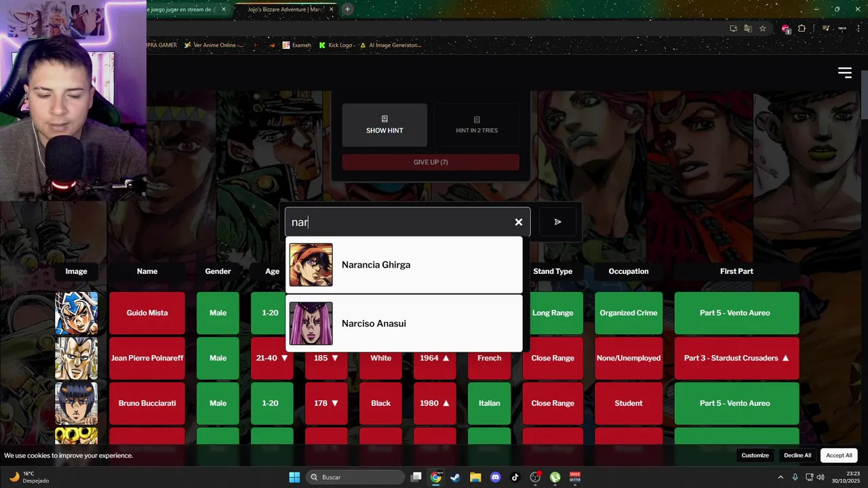Open Task View on taskbar
868x488 pixels.
pyautogui.click(x=416, y=477)
